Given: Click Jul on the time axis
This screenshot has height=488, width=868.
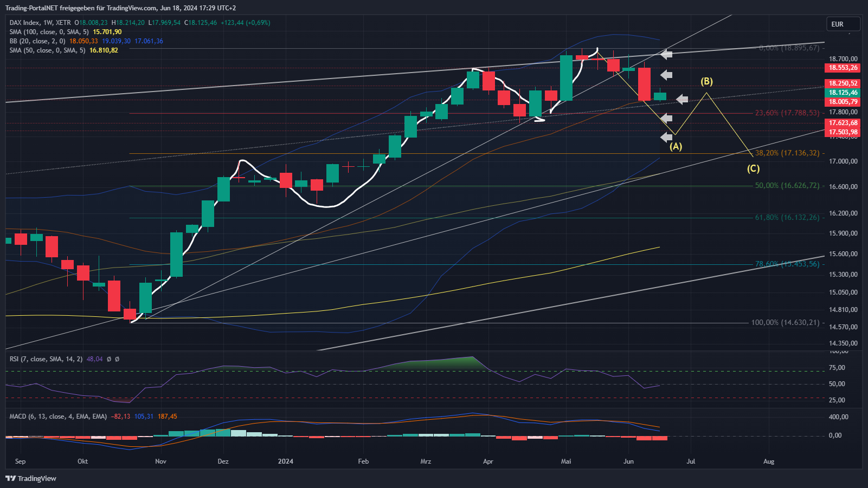Looking at the screenshot, I should coord(691,461).
